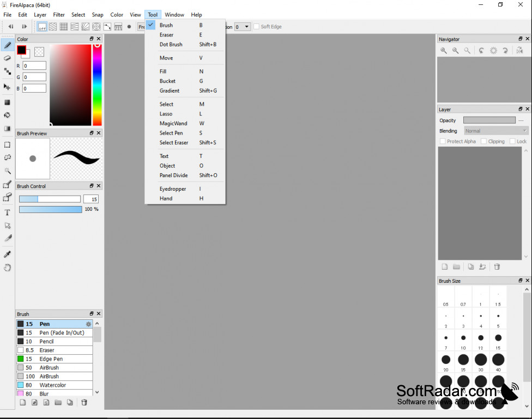Activate the Hand tool icon
The image size is (532, 419).
point(7,268)
